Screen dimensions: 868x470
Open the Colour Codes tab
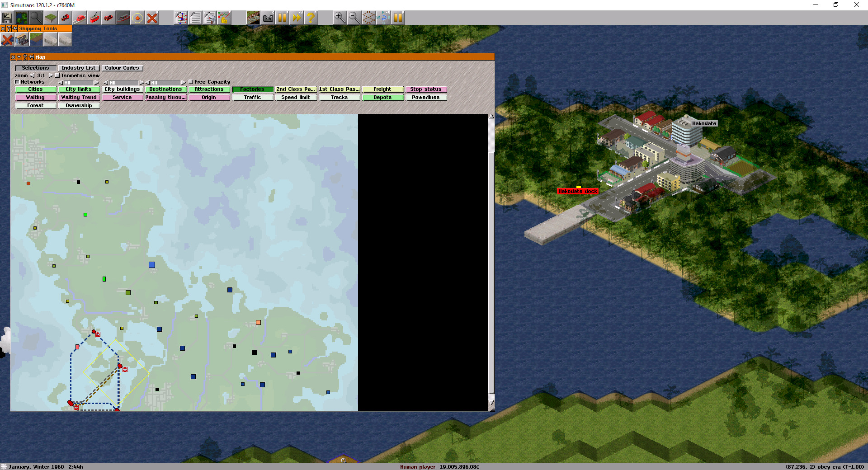coord(122,68)
